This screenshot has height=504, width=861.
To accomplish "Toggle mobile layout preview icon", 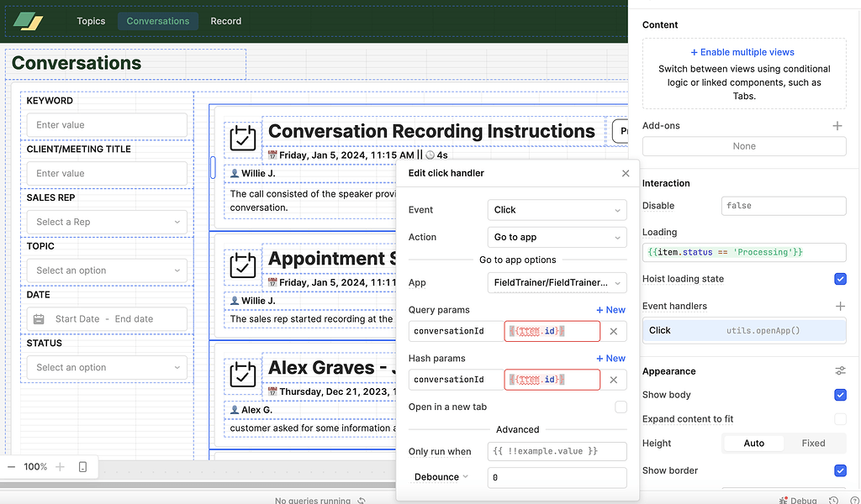I will (82, 467).
